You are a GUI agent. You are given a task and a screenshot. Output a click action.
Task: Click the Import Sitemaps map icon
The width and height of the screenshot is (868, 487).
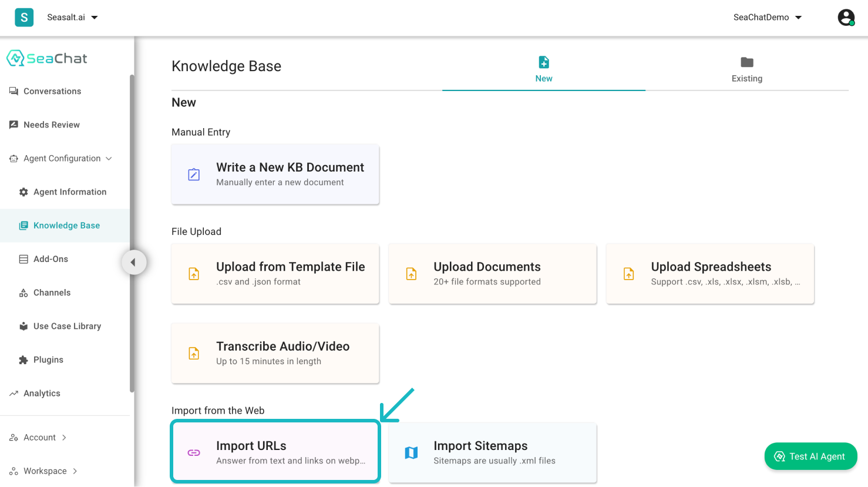pyautogui.click(x=411, y=453)
